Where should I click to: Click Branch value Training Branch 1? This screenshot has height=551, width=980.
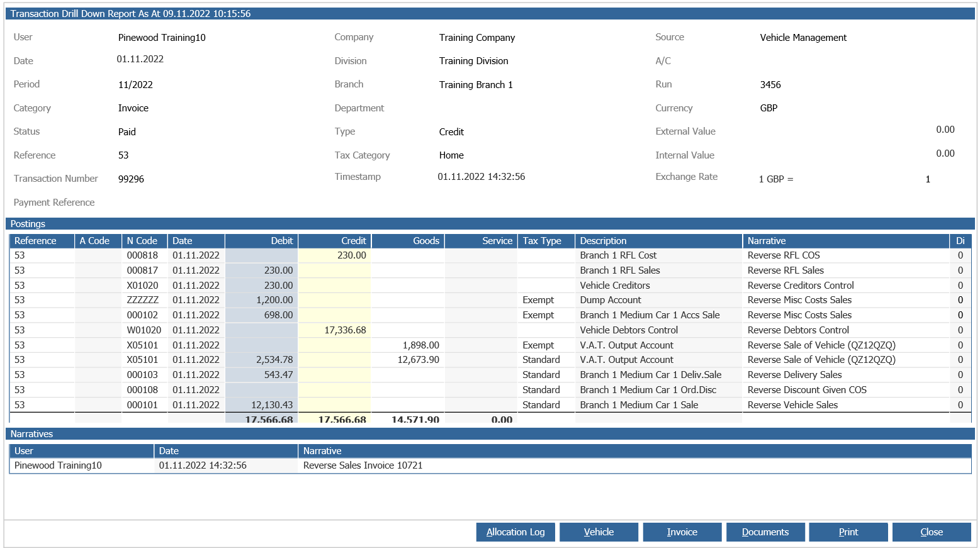pyautogui.click(x=476, y=85)
